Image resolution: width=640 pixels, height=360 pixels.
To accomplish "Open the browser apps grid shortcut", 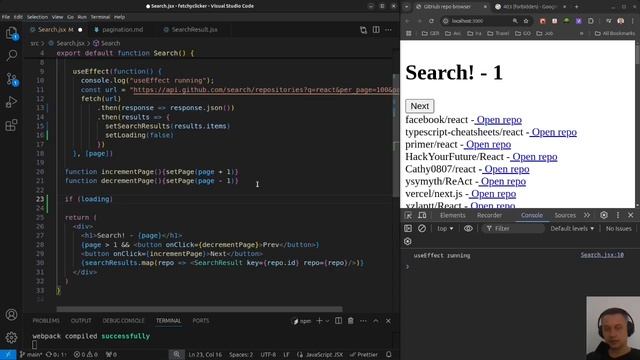I will [409, 33].
